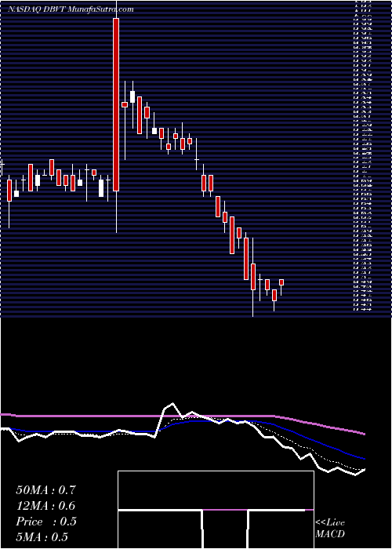Screen dimensions: 392x549
Task: Click the 5MA : 0.5 label
Action: 42,537
